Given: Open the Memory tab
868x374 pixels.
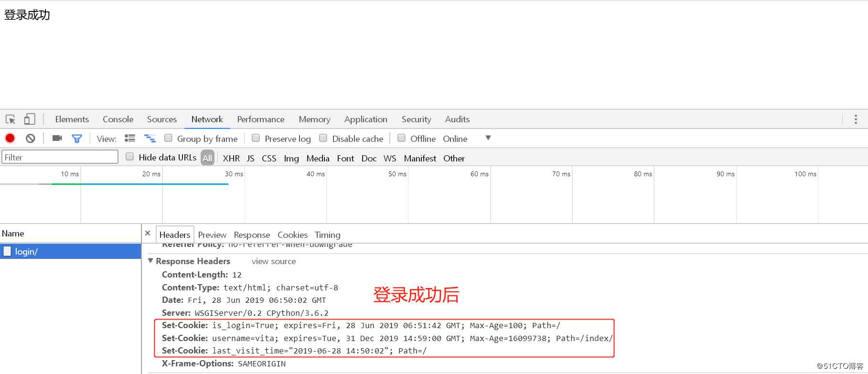Looking at the screenshot, I should (314, 119).
